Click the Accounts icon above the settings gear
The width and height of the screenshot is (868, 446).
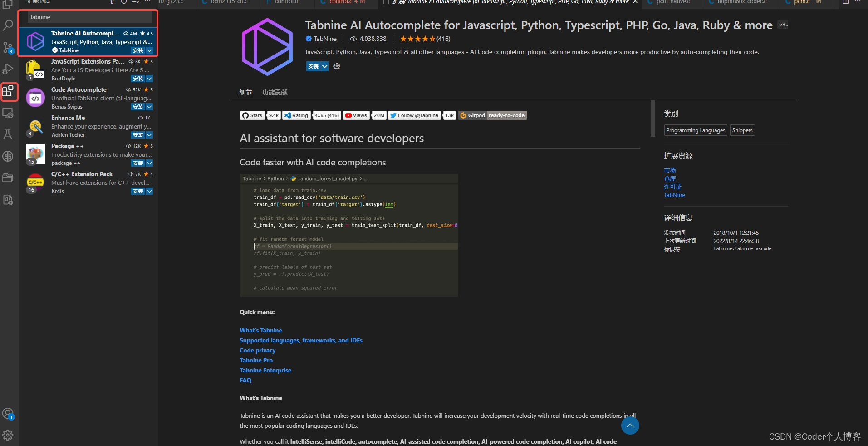(8, 413)
